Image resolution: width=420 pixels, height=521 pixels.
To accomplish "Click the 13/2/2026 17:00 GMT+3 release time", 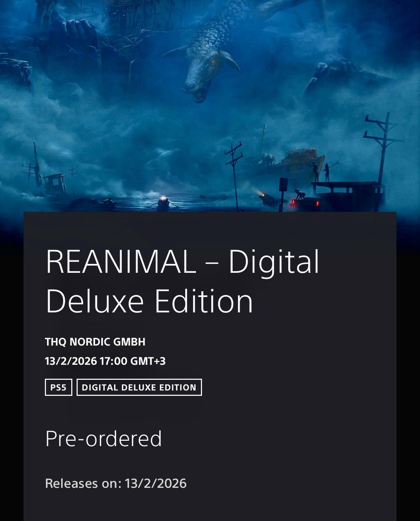I will (105, 361).
